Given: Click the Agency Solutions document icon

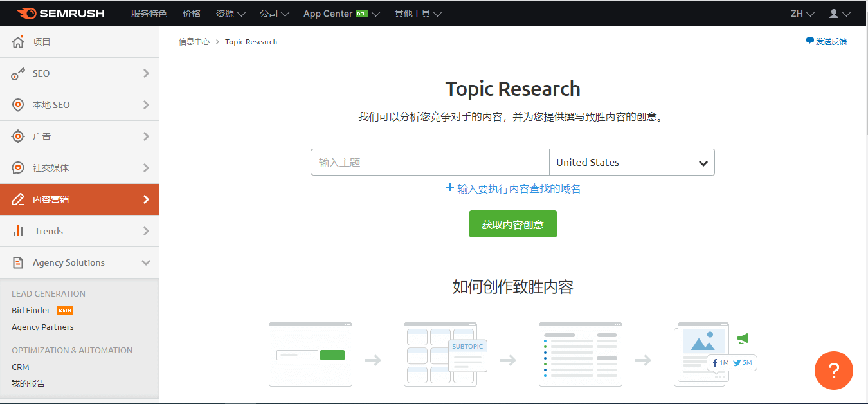Looking at the screenshot, I should coord(18,262).
